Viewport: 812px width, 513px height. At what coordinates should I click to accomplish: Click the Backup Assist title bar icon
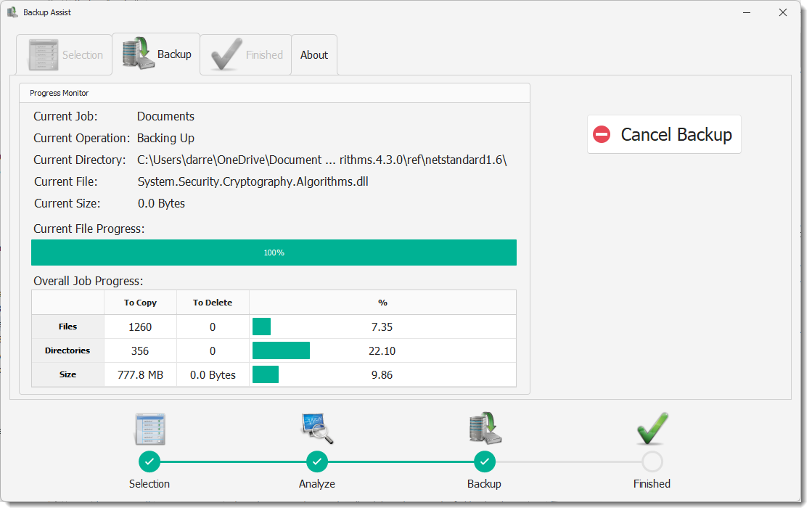(12, 12)
